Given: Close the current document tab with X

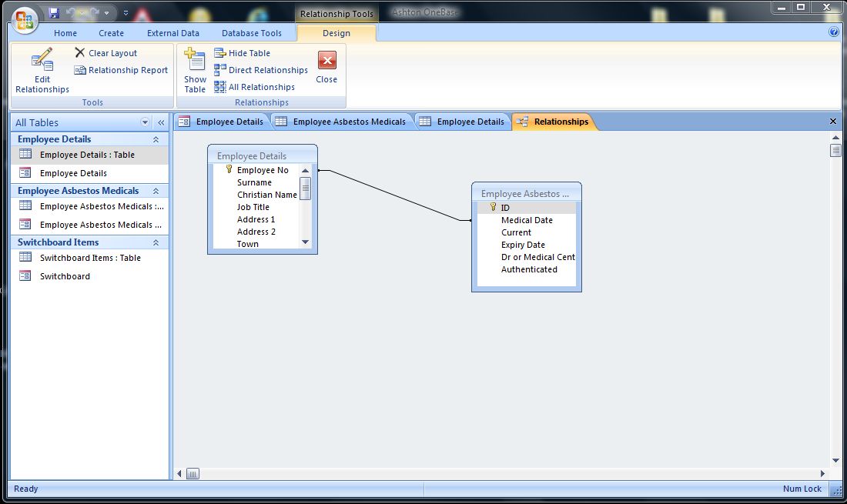Looking at the screenshot, I should click(833, 122).
